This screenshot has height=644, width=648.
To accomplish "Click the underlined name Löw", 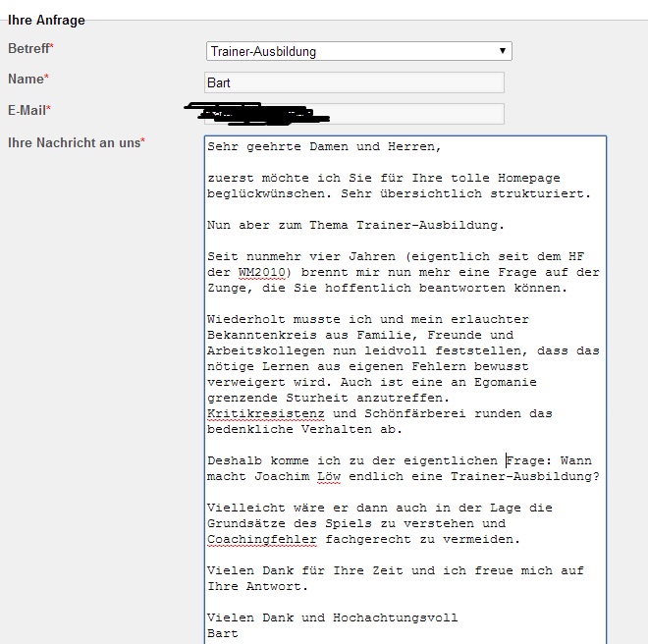I will (329, 476).
